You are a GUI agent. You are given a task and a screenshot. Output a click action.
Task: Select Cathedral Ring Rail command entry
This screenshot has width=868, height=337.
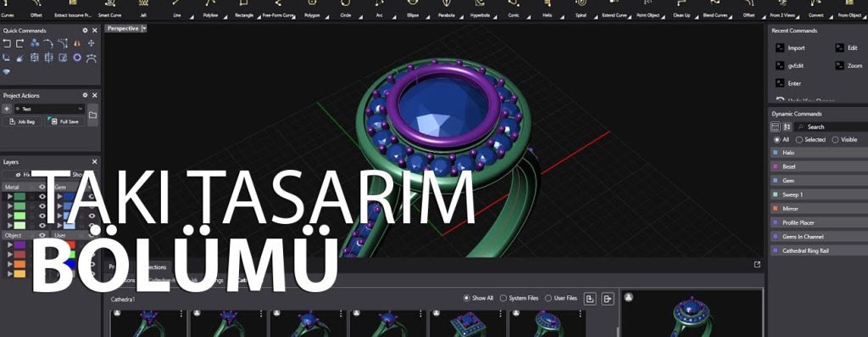point(819,250)
